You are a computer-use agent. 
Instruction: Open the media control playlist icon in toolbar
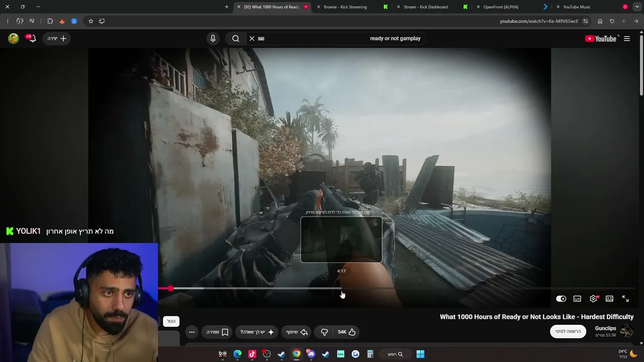[x=32, y=21]
